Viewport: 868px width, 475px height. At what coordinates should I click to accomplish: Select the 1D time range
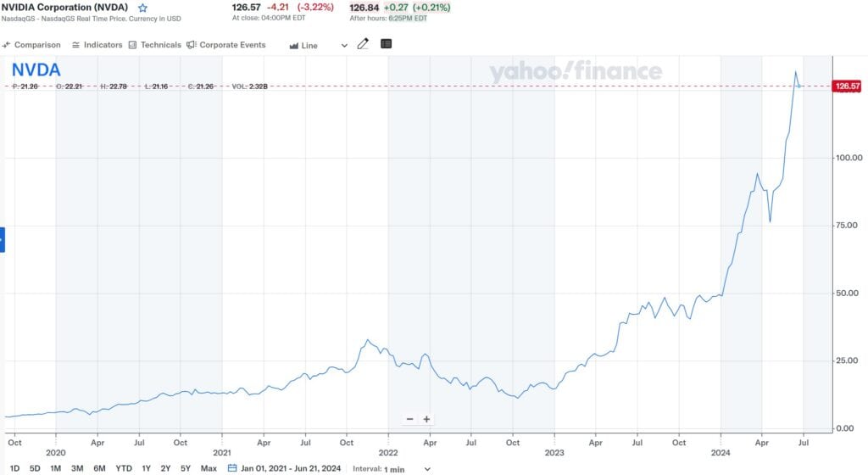click(14, 468)
